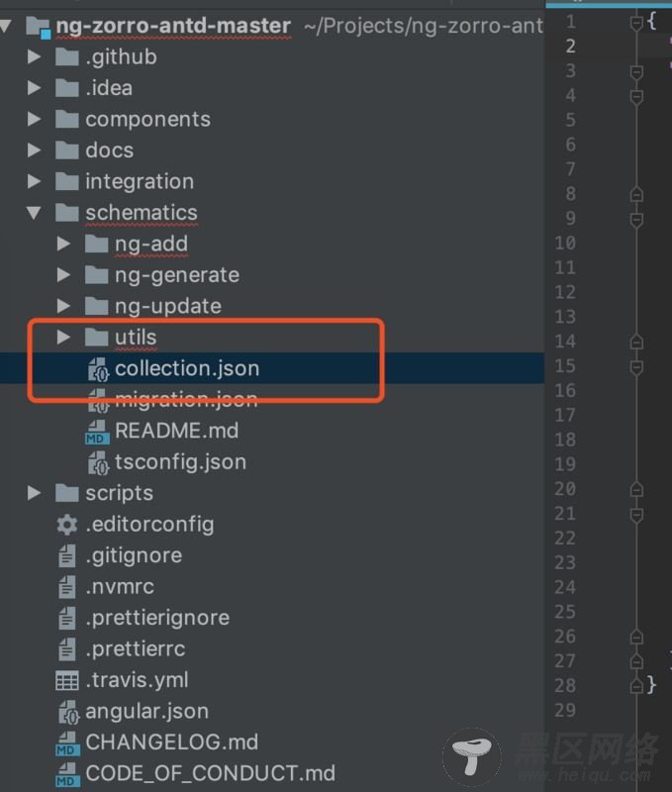Click the .prettierrc file icon
This screenshot has height=792, width=672.
coord(66,649)
